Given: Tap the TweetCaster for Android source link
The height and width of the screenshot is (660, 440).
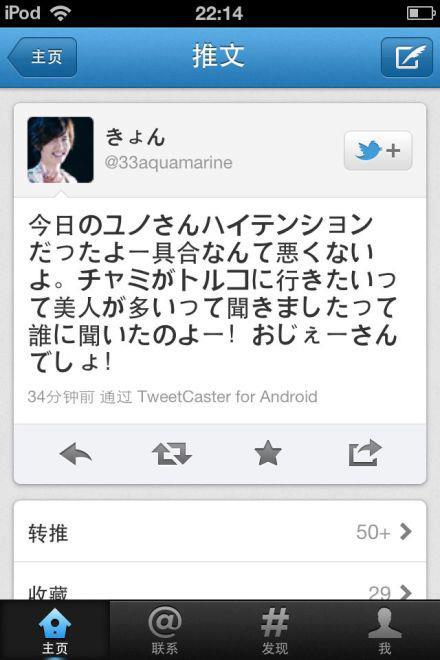Looking at the screenshot, I should [x=227, y=397].
